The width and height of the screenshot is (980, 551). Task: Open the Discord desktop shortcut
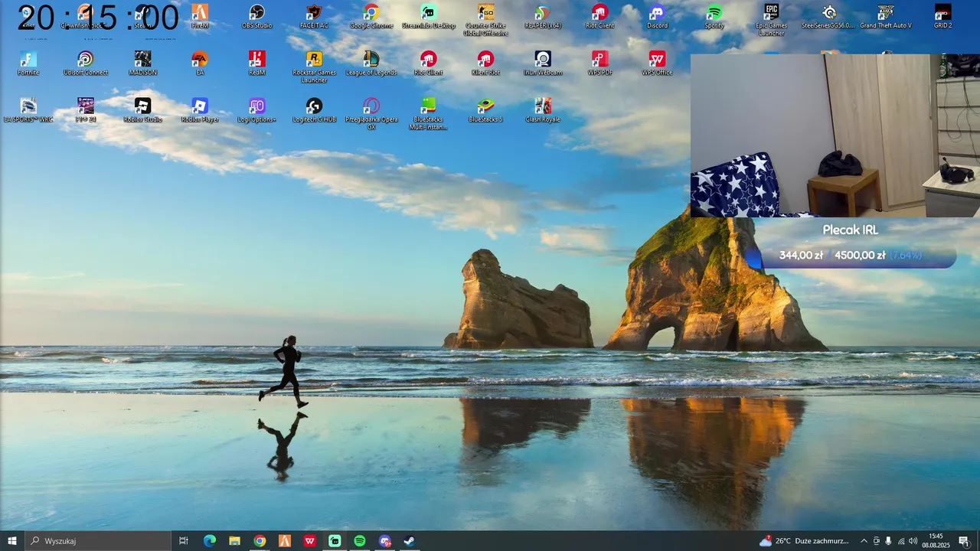(x=657, y=17)
